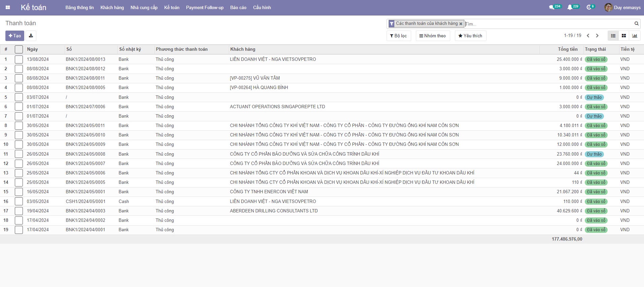Open the Khách hàng menu
Viewport: 644px width, 287px height.
pos(112,7)
